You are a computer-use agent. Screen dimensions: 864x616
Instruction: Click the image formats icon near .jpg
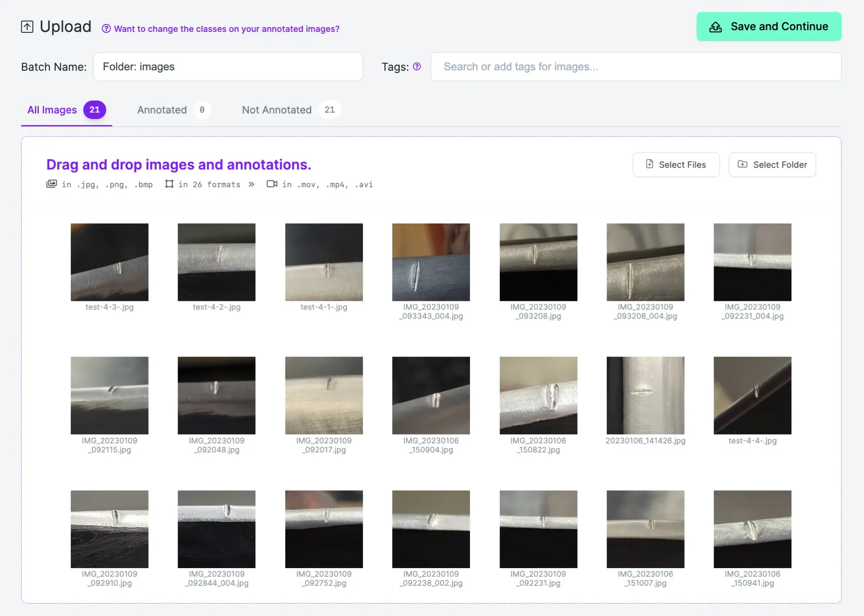tap(51, 184)
